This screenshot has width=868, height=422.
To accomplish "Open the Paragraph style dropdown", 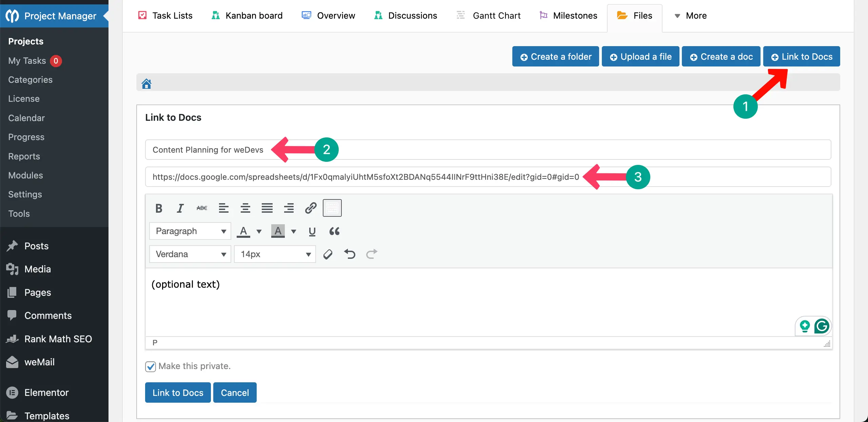I will pos(190,231).
